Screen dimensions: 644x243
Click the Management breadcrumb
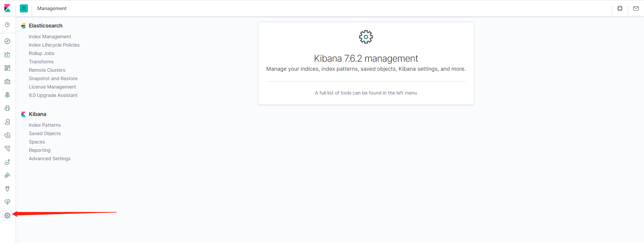52,8
